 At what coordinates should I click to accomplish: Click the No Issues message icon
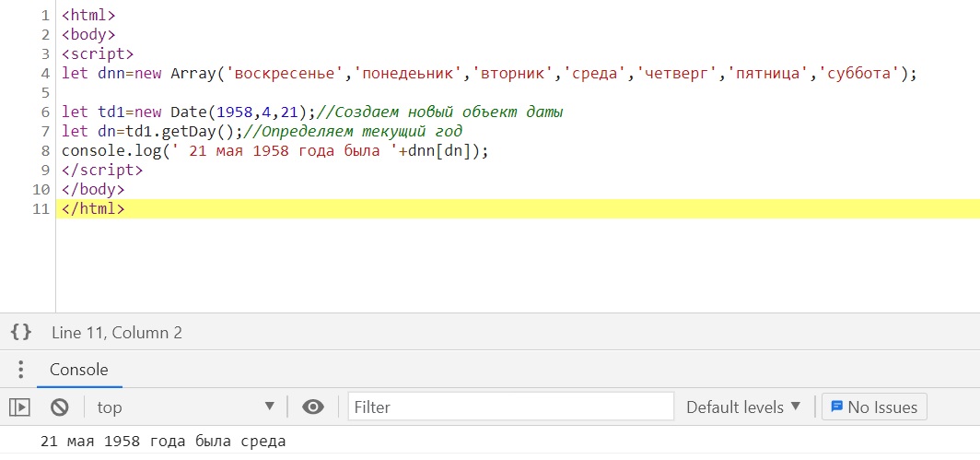pos(837,407)
